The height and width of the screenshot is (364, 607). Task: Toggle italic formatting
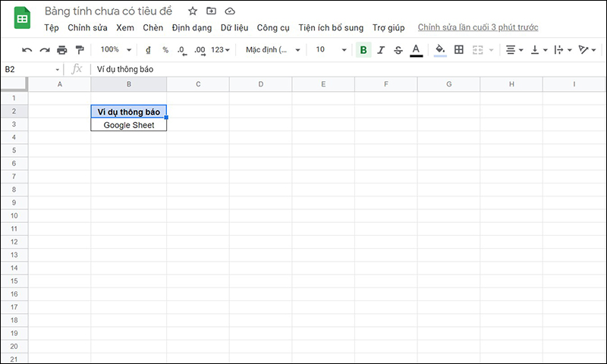click(x=381, y=50)
